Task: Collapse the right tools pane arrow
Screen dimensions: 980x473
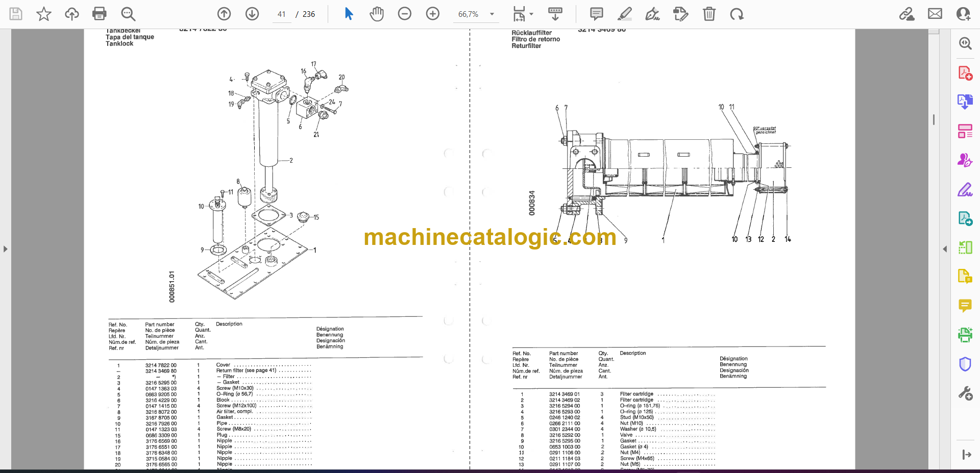Action: coord(966,455)
